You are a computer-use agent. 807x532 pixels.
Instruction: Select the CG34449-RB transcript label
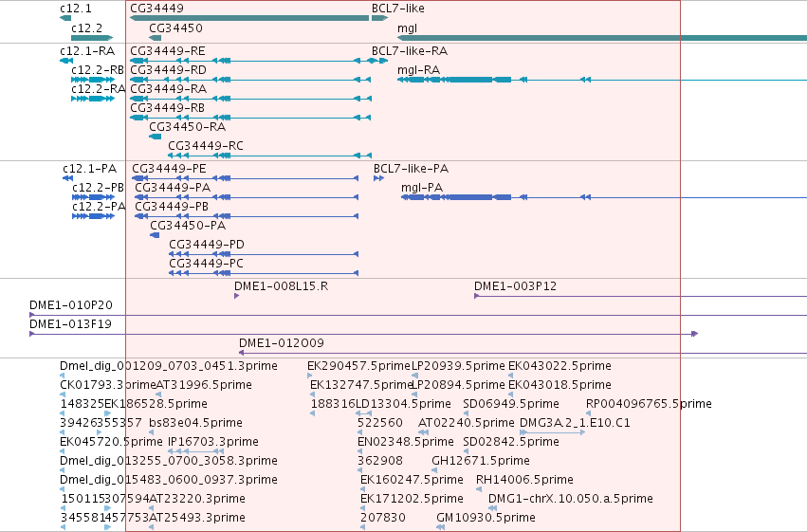(167, 108)
